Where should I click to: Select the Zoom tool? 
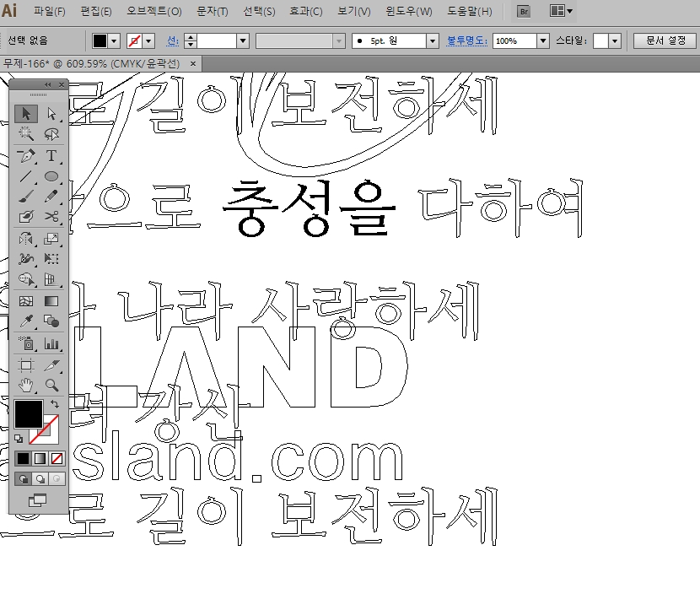tap(51, 385)
